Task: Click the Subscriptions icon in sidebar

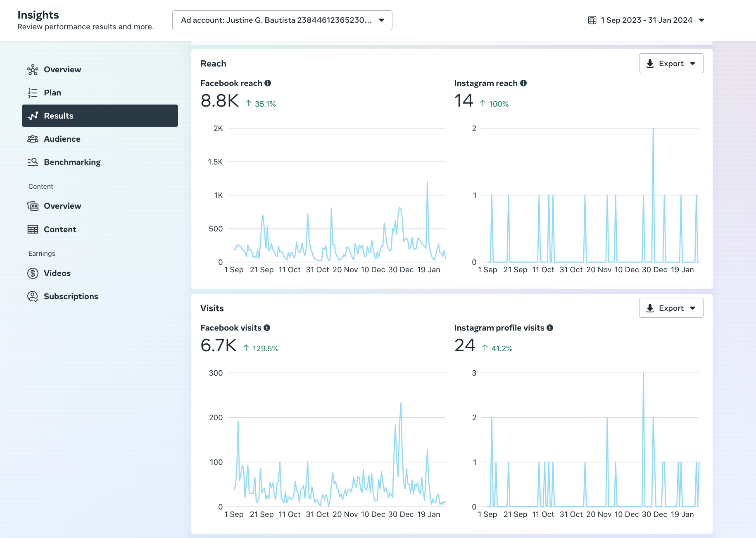Action: 33,296
